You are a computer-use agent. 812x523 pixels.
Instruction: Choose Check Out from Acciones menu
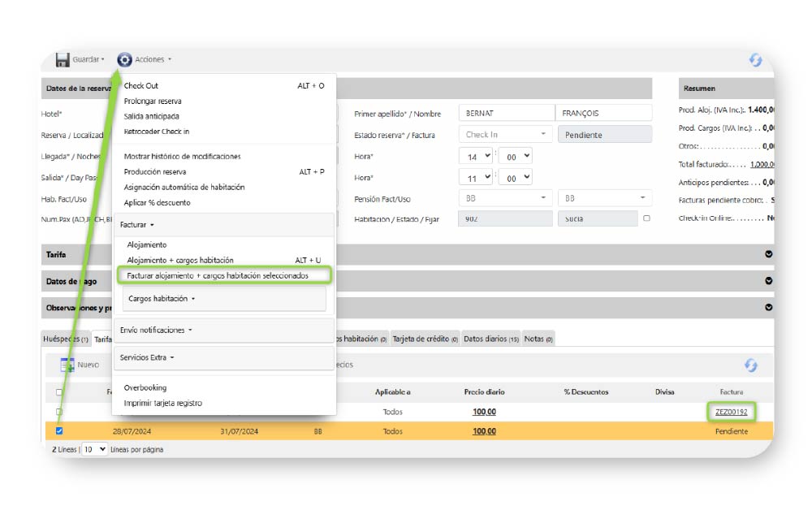(141, 86)
